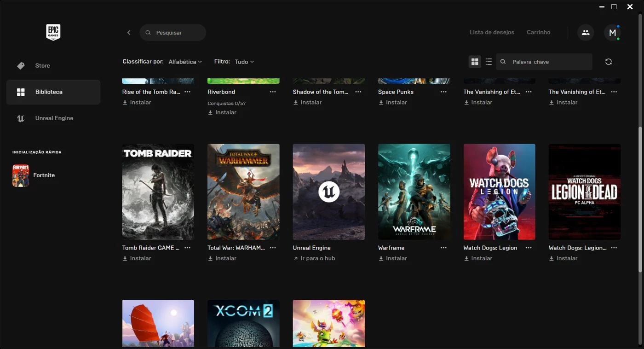This screenshot has height=349, width=644.
Task: Click the Space Punks title
Action: point(396,92)
